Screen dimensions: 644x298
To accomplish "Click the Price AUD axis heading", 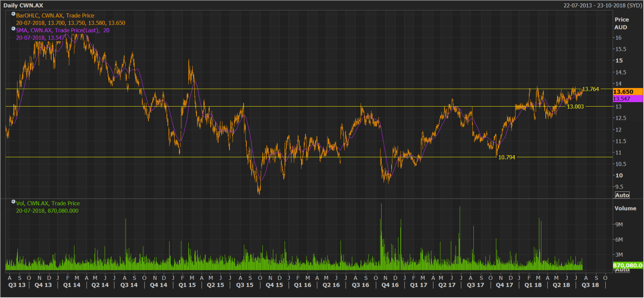I will click(621, 23).
